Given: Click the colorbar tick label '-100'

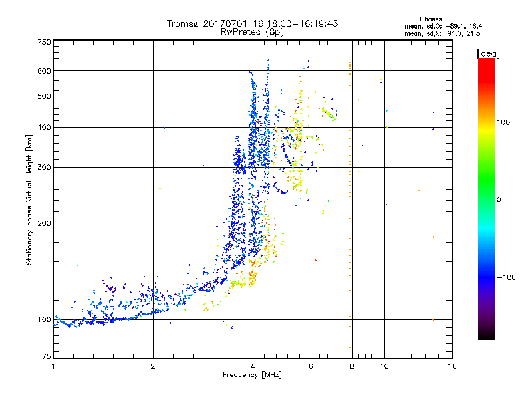Looking at the screenshot, I should click(x=506, y=277).
